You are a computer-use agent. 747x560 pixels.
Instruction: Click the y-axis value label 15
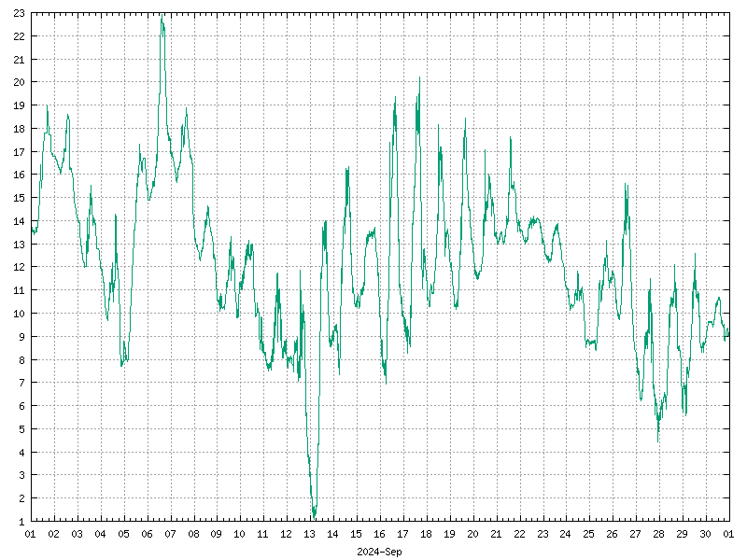point(19,198)
